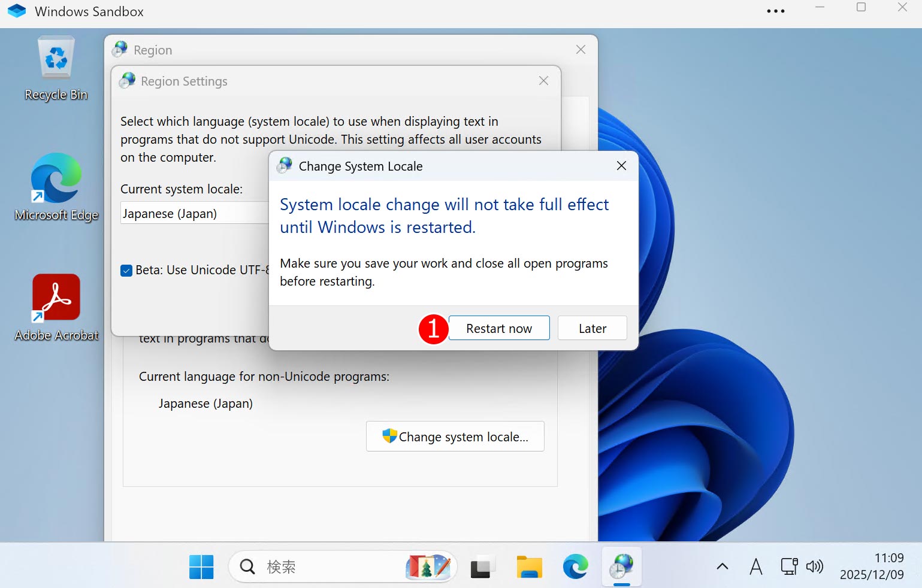This screenshot has width=922, height=588.
Task: Click Later to postpone the restart
Action: [592, 328]
